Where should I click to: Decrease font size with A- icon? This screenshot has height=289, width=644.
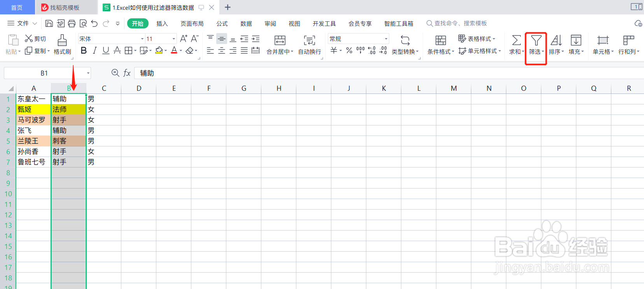[195, 39]
